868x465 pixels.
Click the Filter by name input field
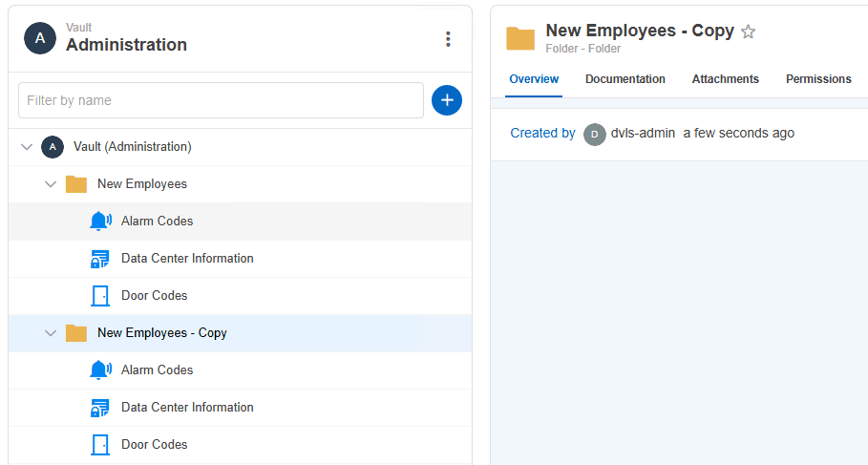click(x=221, y=100)
